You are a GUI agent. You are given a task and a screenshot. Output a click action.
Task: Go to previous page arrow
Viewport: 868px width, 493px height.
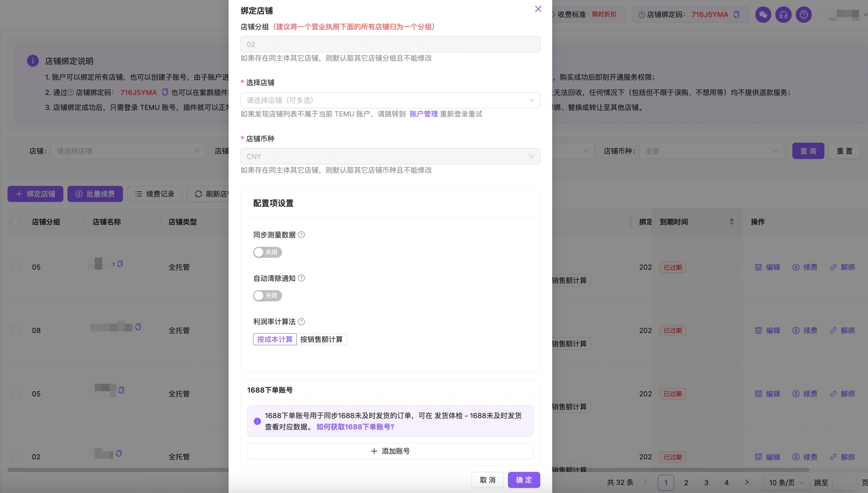646,483
